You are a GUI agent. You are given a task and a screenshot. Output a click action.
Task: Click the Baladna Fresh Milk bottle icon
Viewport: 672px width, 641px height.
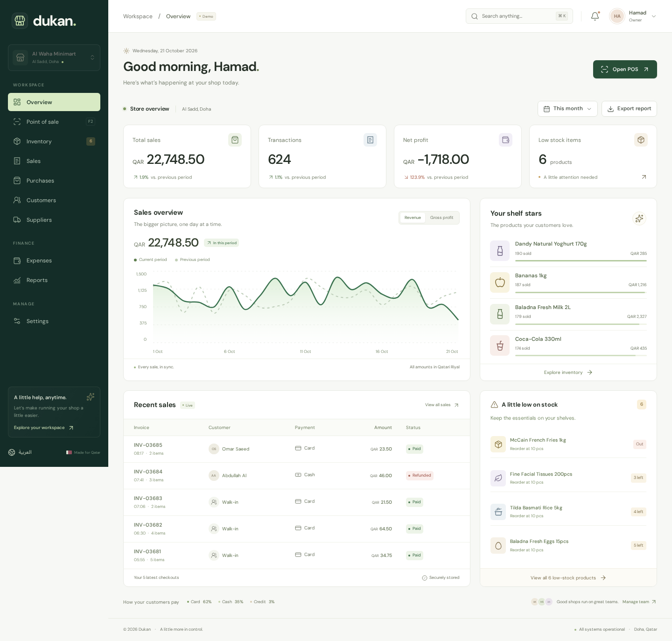500,314
